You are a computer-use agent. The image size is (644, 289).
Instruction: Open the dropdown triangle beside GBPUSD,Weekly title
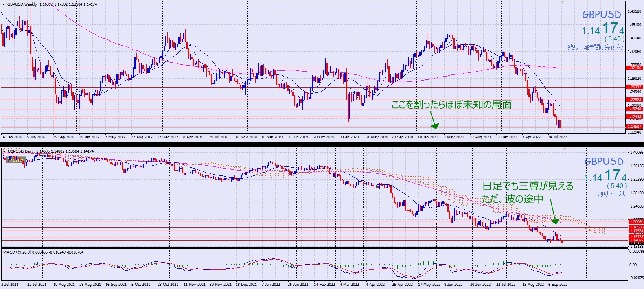pyautogui.click(x=4, y=4)
